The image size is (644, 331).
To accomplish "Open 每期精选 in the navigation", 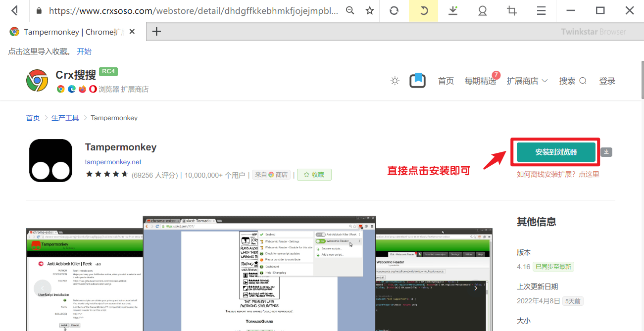I will coord(480,81).
